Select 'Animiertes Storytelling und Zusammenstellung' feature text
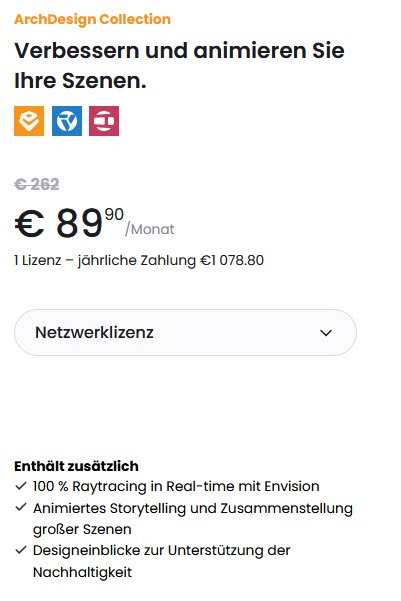 193,508
